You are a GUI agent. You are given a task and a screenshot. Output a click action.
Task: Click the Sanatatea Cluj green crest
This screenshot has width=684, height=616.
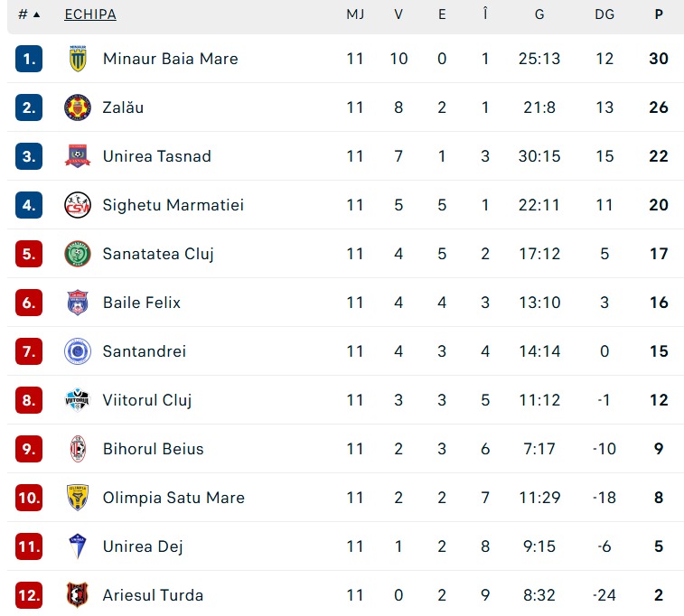click(78, 254)
